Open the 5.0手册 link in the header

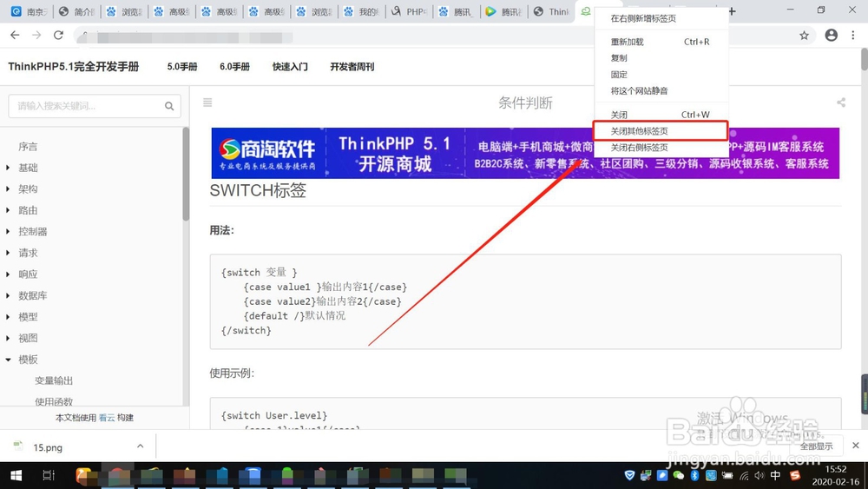(182, 67)
